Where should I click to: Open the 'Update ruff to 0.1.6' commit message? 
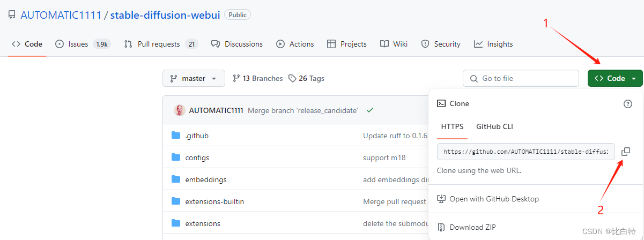(x=396, y=136)
